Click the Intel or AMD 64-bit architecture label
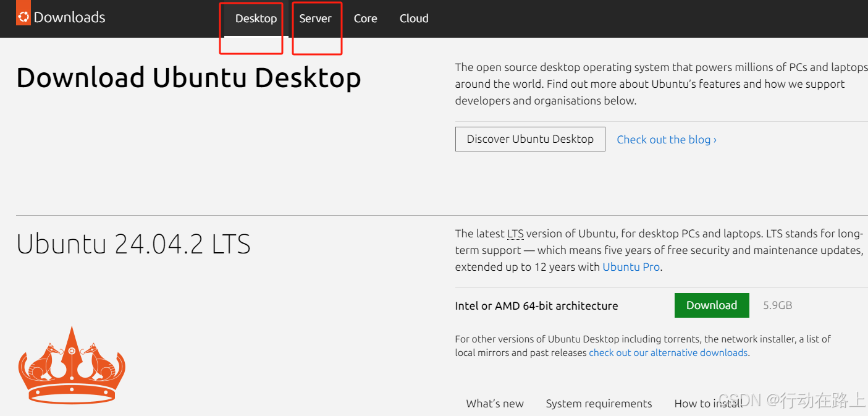 [x=536, y=306]
